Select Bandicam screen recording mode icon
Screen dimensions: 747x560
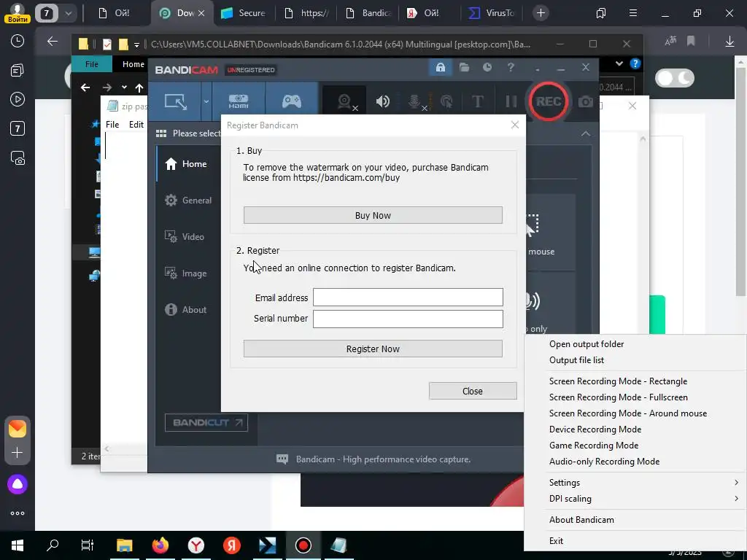[x=176, y=101]
